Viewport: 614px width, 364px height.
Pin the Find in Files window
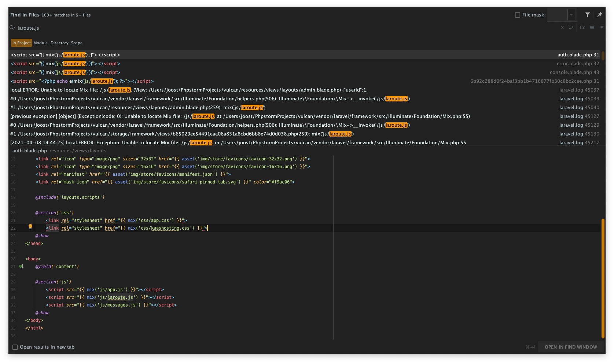tap(600, 15)
